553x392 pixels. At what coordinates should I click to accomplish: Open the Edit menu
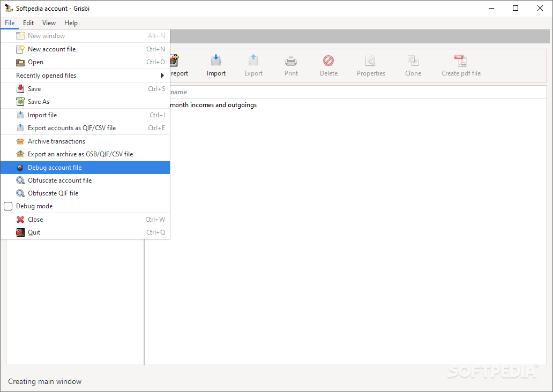tap(28, 23)
